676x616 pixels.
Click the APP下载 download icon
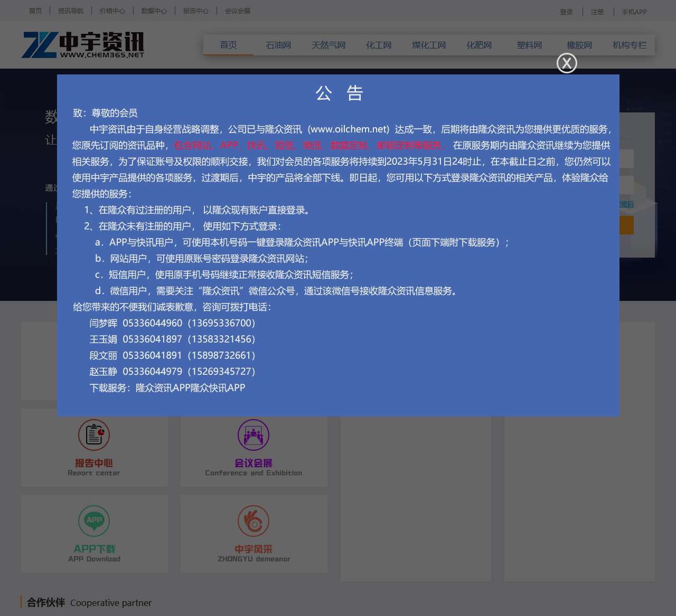(94, 520)
